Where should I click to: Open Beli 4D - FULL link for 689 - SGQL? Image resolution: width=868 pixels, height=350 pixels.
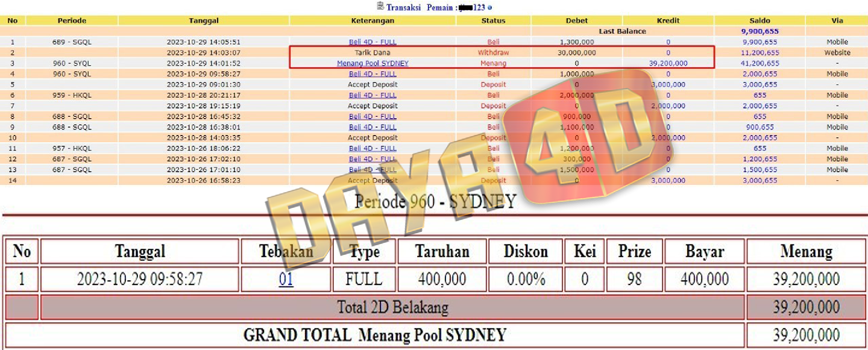click(x=373, y=42)
